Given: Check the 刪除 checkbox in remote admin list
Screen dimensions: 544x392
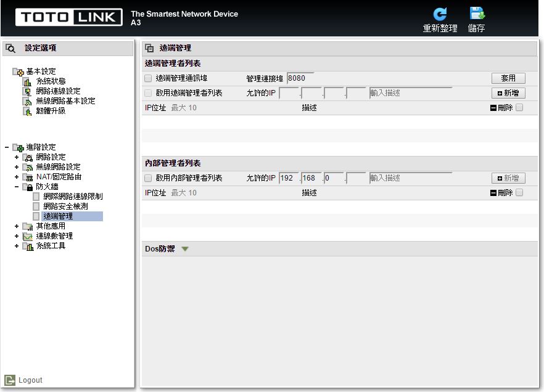Looking at the screenshot, I should pos(519,107).
